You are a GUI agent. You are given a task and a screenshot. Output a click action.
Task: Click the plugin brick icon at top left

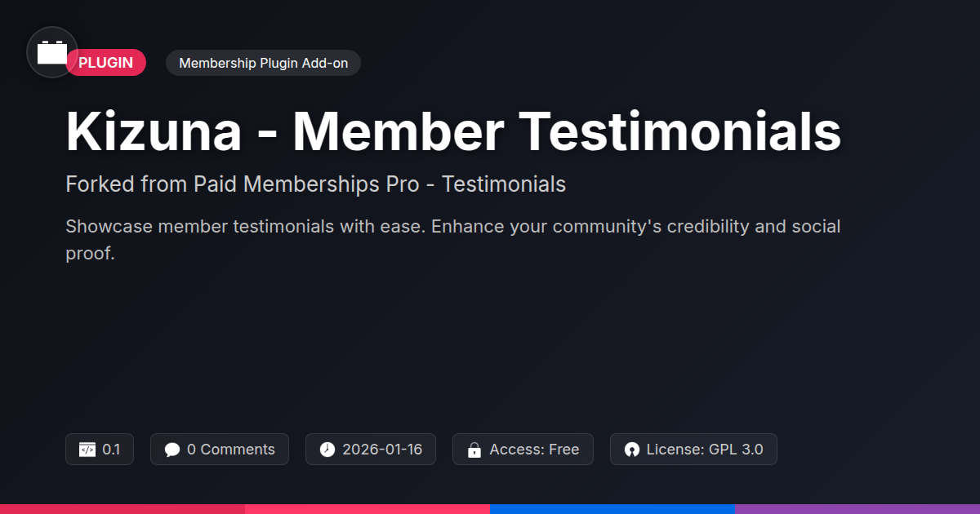coord(52,52)
